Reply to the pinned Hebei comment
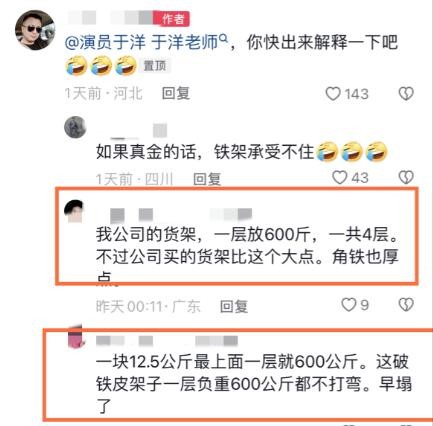The width and height of the screenshot is (433, 426). [x=176, y=94]
